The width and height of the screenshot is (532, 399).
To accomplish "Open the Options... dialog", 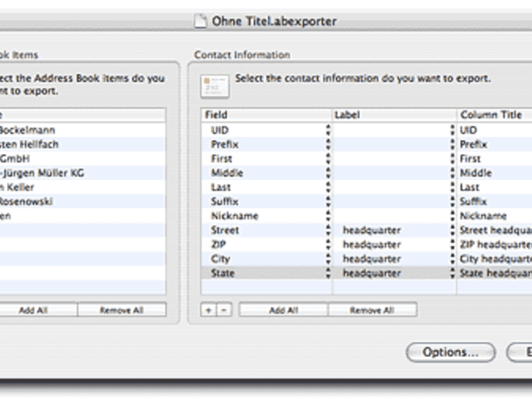I will 450,352.
